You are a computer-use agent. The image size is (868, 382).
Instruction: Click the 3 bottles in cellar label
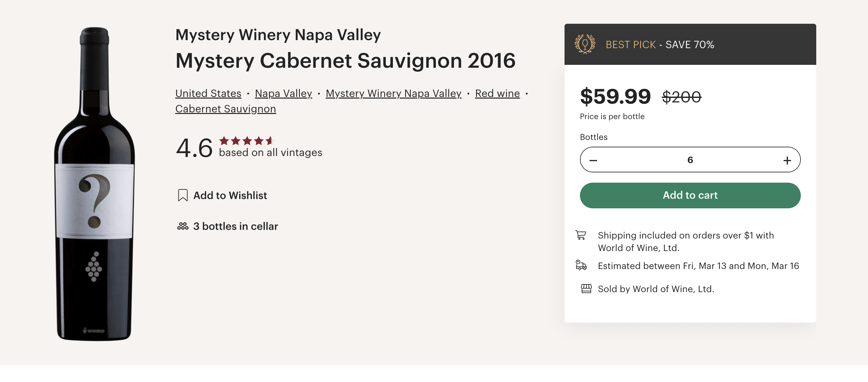[x=235, y=226]
